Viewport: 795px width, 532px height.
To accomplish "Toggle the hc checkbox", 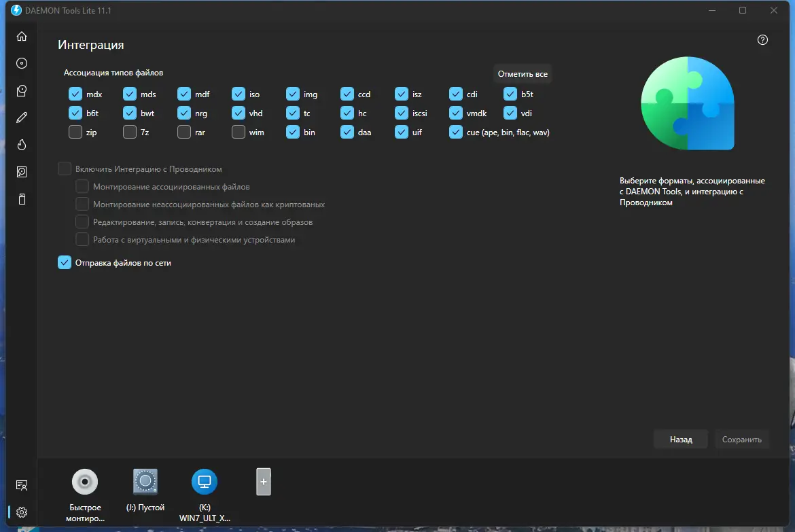I will click(x=347, y=113).
